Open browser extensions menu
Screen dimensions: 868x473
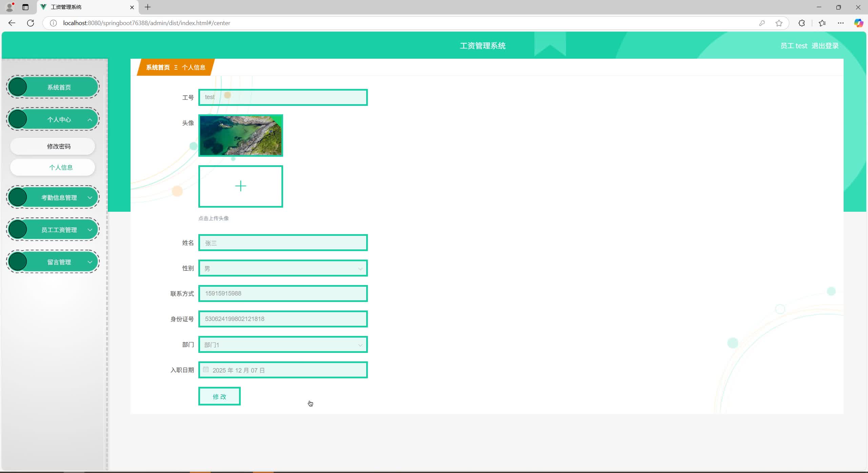pos(802,23)
